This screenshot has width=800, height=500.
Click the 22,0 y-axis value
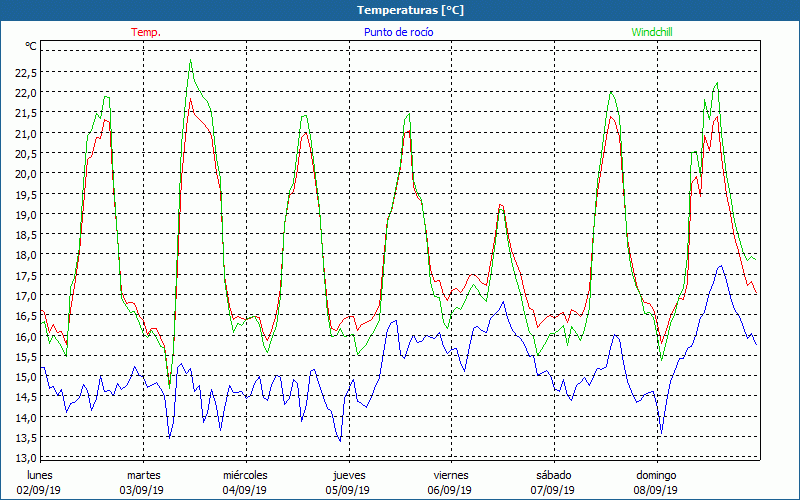26,93
